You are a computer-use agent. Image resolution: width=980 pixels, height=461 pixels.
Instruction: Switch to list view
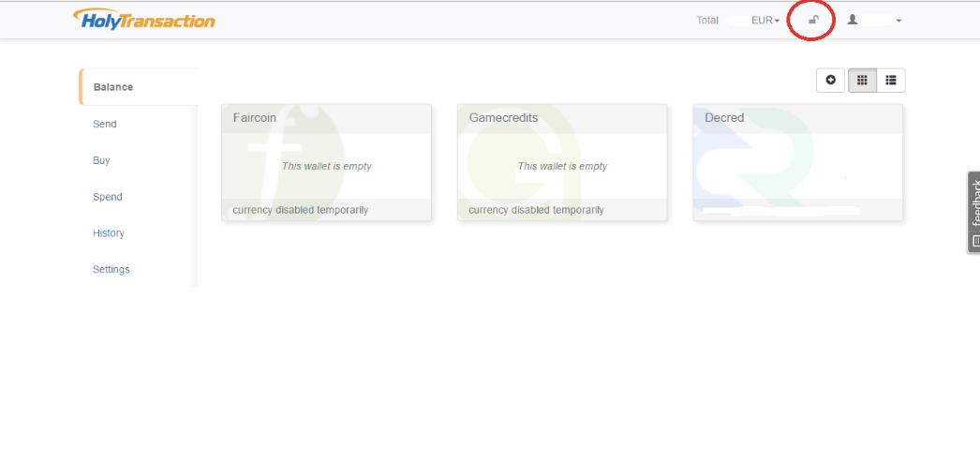tap(891, 80)
